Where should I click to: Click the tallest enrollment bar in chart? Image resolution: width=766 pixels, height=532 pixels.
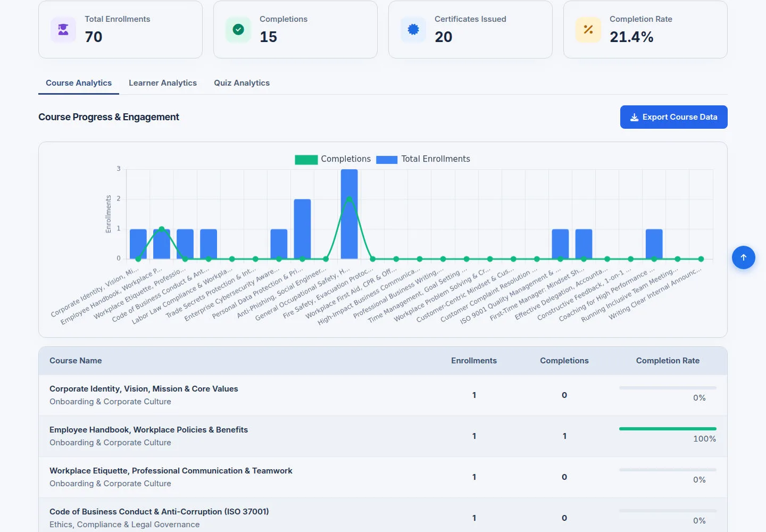click(349, 214)
